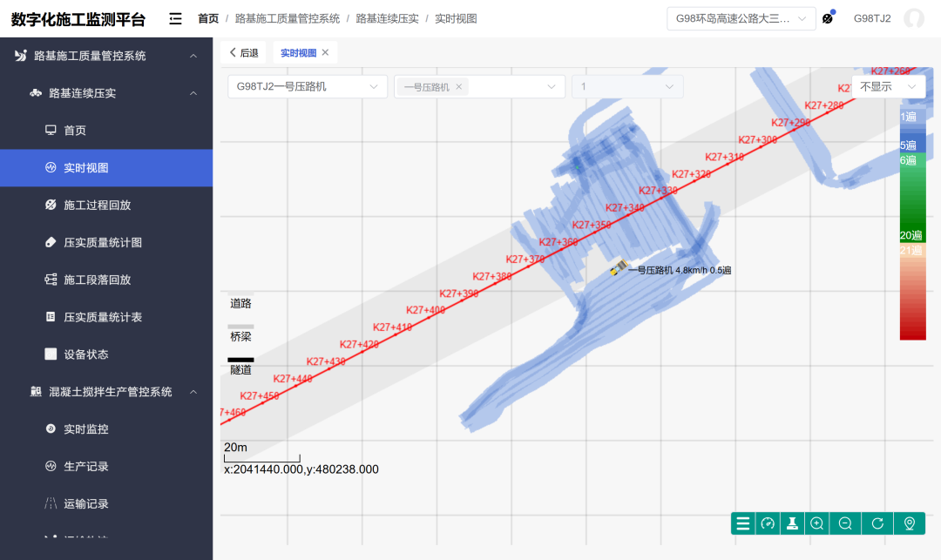Expand the G98环岛高速公路 project selector
The height and width of the screenshot is (560, 941).
click(x=741, y=18)
